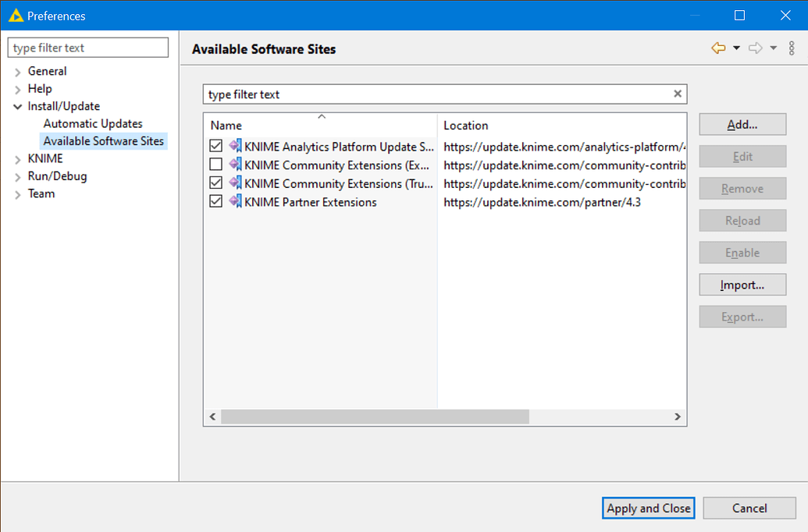This screenshot has width=808, height=532.
Task: Collapse the Install/Update tree branch
Action: pos(17,106)
